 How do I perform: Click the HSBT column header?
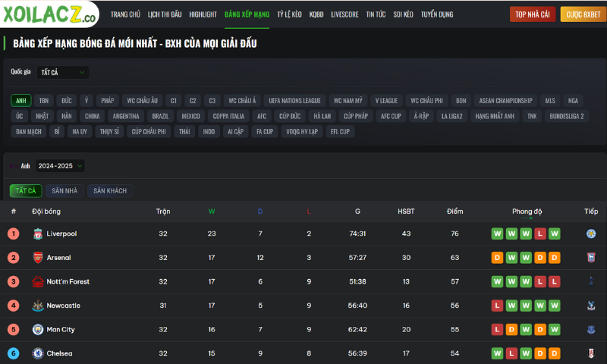click(x=406, y=212)
